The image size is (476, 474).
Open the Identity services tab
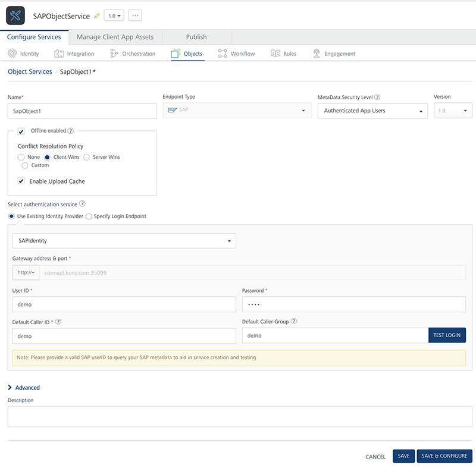(x=23, y=54)
